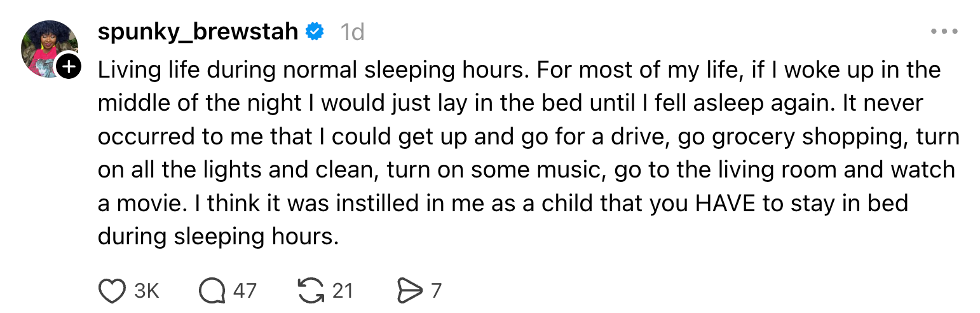
Task: Open spunky_brewstah's profile from the username
Action: point(198,31)
